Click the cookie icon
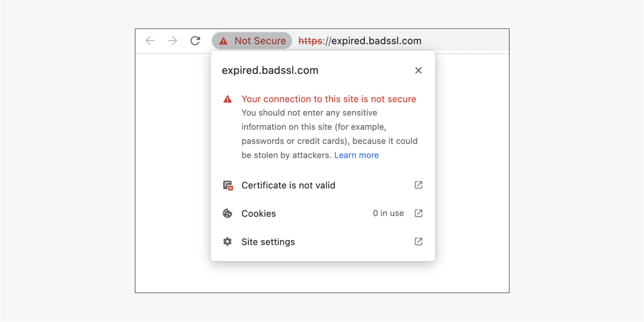Image resolution: width=644 pixels, height=322 pixels. point(227,213)
